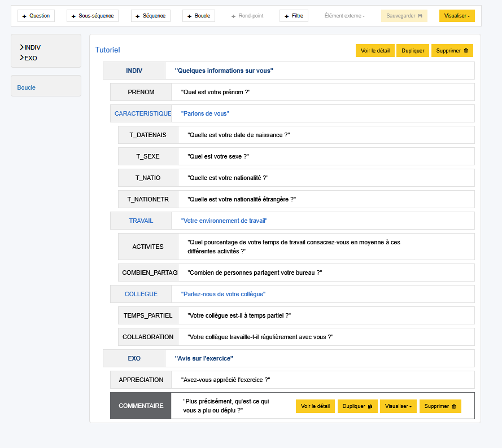Add a new Séquence
The height and width of the screenshot is (448, 502).
(151, 16)
